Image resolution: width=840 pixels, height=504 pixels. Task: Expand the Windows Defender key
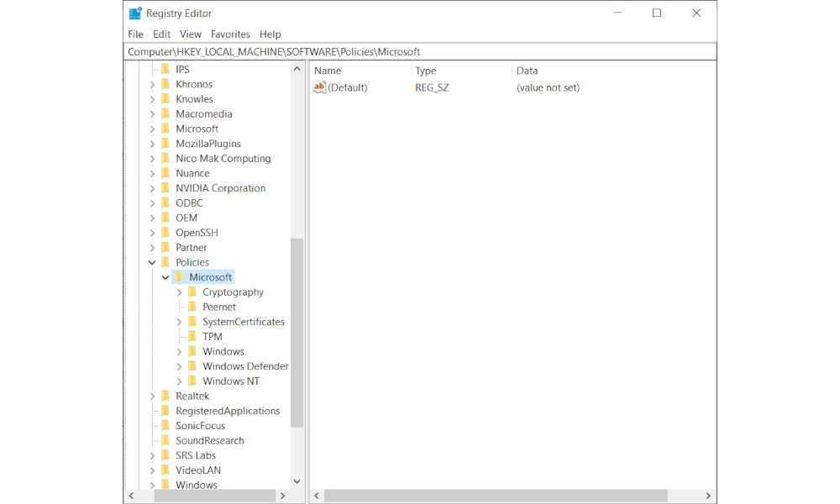click(x=180, y=366)
